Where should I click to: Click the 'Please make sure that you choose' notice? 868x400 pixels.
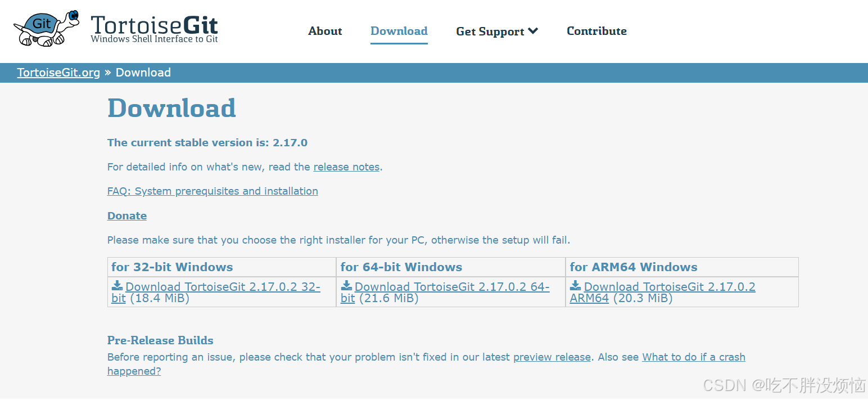point(338,240)
